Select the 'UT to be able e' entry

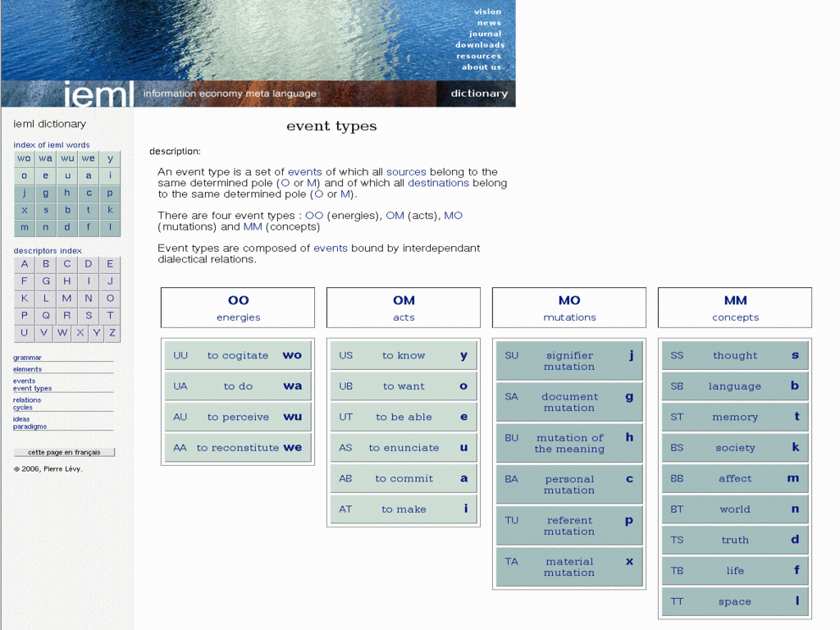tap(404, 417)
